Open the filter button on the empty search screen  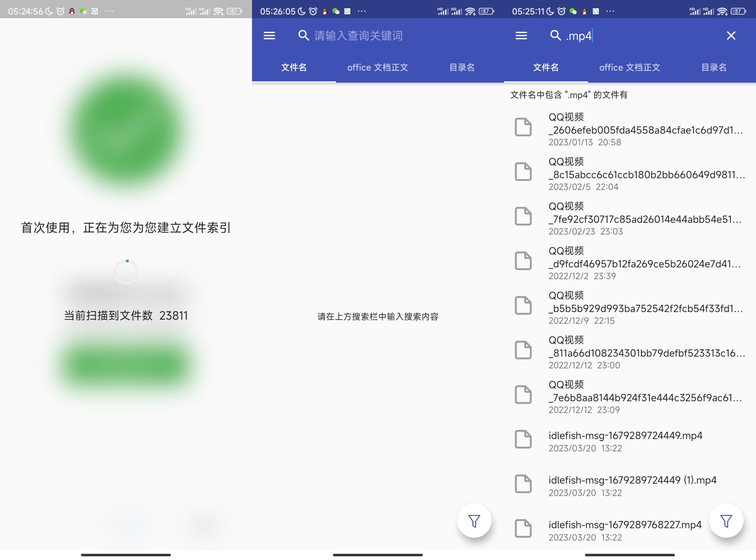click(x=474, y=521)
